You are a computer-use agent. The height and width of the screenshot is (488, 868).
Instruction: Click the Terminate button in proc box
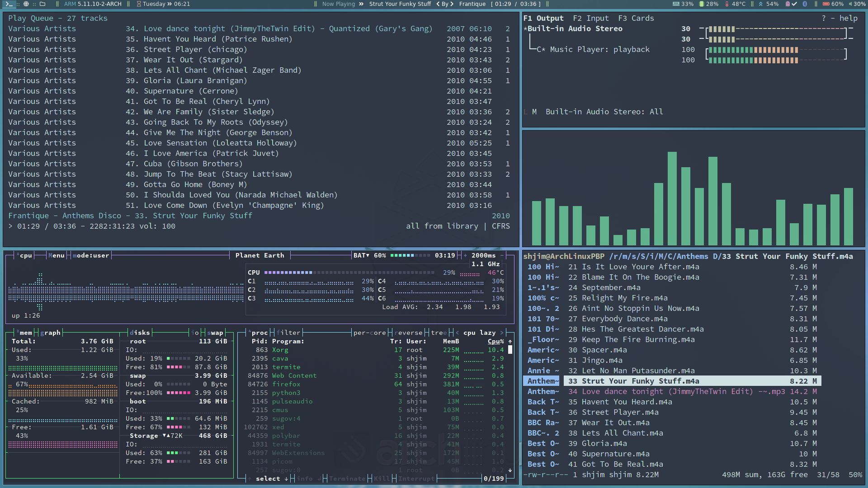pyautogui.click(x=347, y=479)
